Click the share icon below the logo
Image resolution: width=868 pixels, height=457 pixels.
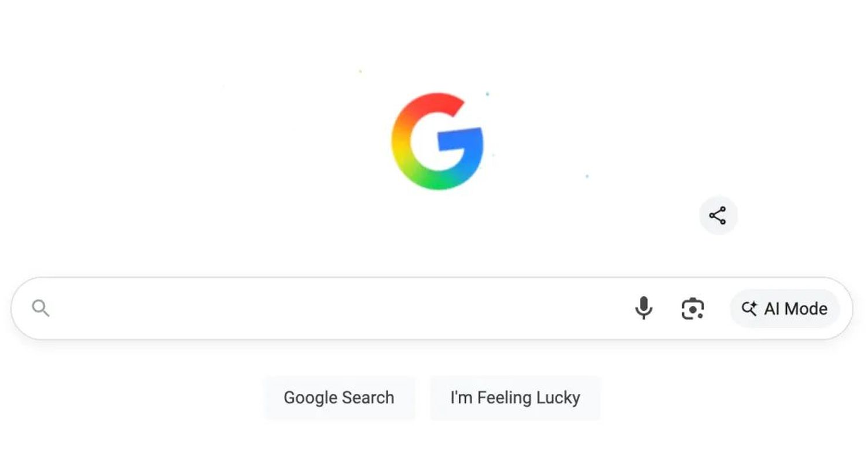(x=718, y=215)
